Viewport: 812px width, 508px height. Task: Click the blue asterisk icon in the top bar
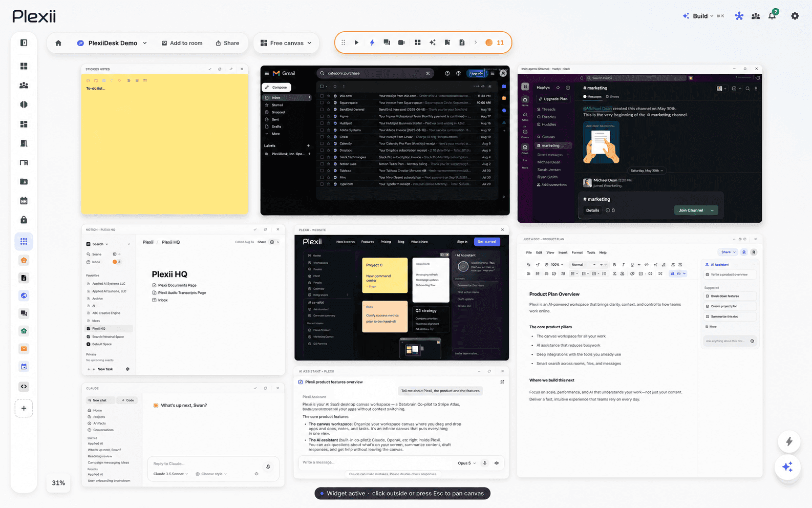(x=739, y=16)
